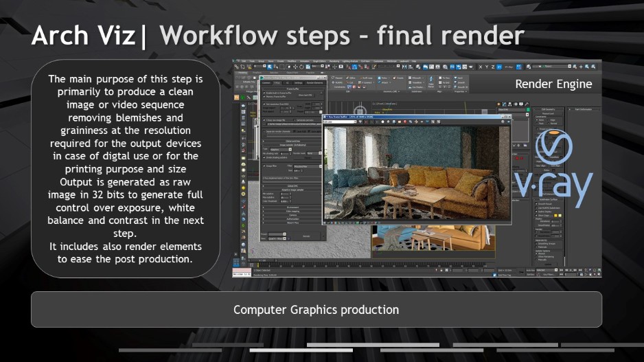Expand the Color mapping rollout
Image resolution: width=644 pixels, height=362 pixels.
point(293,211)
